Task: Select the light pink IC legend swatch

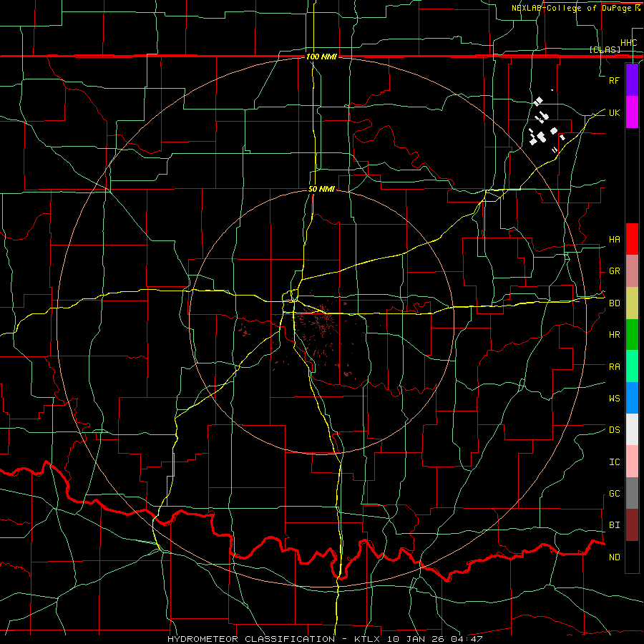Action: click(x=632, y=462)
